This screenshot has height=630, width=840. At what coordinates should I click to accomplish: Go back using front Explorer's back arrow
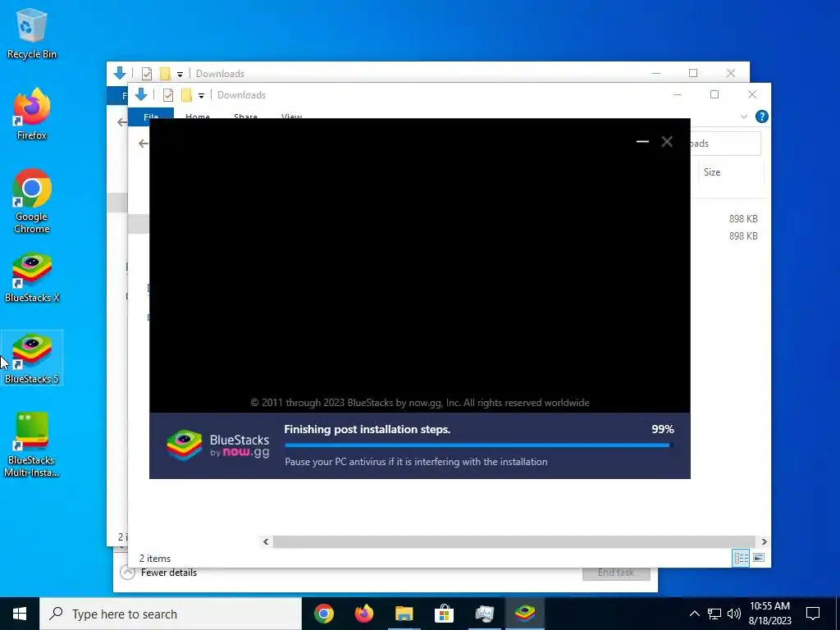[x=143, y=144]
